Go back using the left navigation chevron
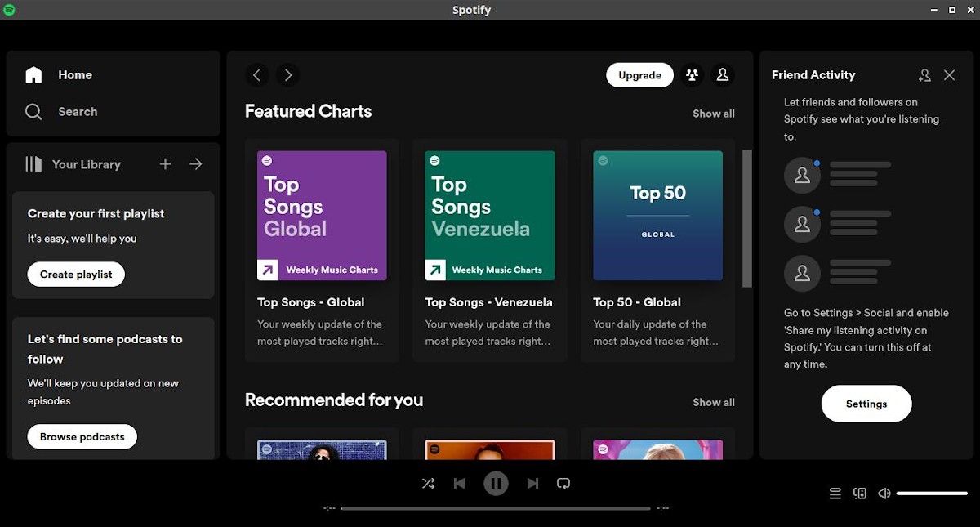This screenshot has width=980, height=527. coord(256,74)
